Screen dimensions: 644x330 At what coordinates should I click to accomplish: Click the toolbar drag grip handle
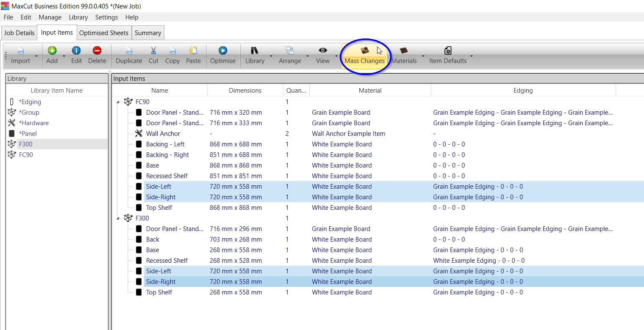[6, 56]
